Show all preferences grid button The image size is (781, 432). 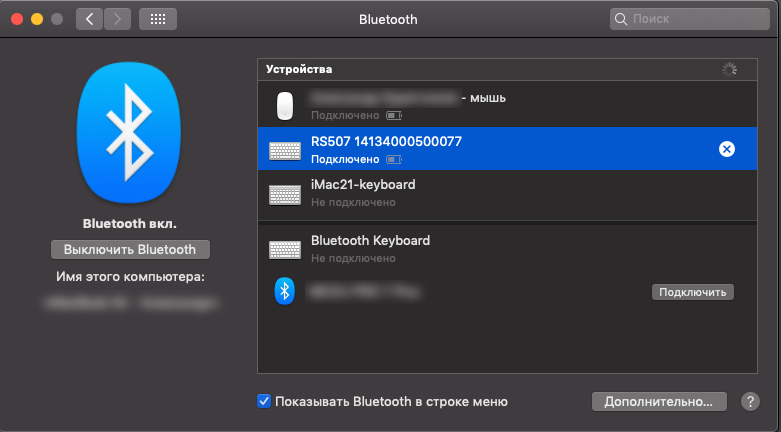(x=158, y=19)
